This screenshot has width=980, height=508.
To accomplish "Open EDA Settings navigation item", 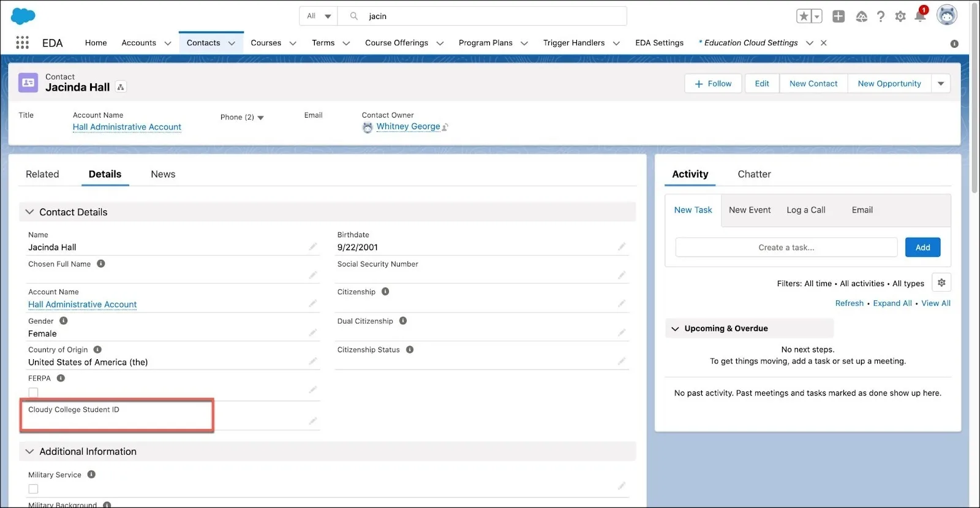I will tap(660, 43).
